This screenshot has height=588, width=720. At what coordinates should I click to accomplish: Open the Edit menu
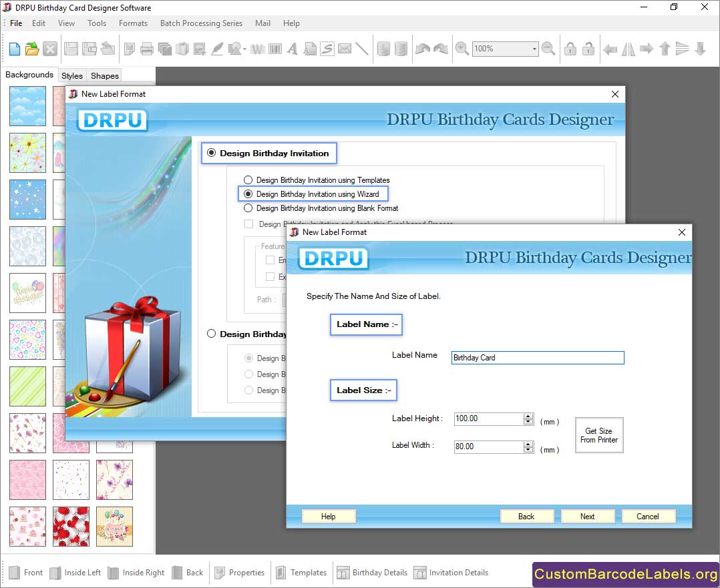[39, 23]
